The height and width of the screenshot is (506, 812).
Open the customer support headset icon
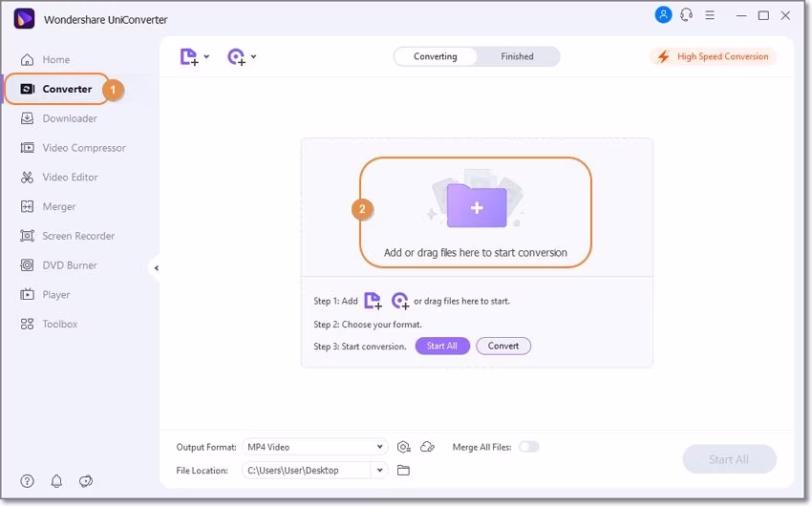tap(686, 15)
